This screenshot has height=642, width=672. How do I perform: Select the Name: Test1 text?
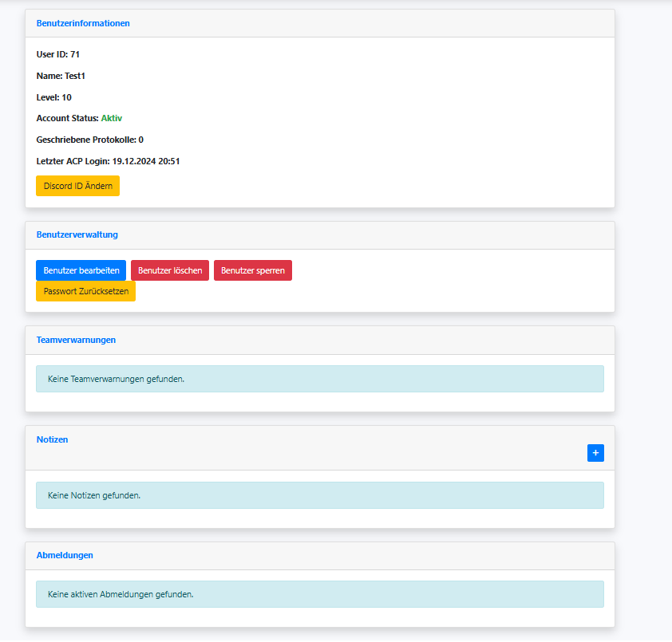(x=61, y=76)
